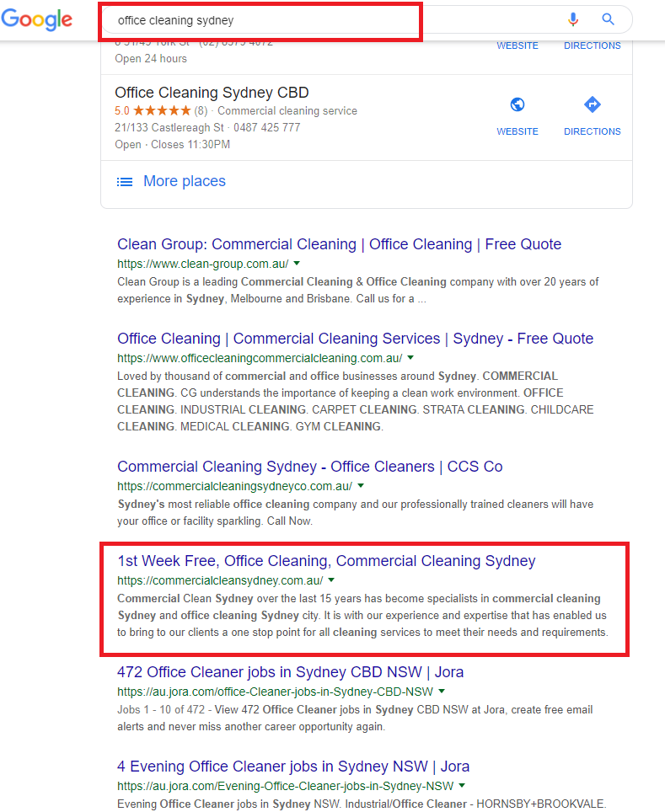Open dropdown arrow beside officecleaningcommercialcleaning.com.au URL
The height and width of the screenshot is (812, 665).
410,358
